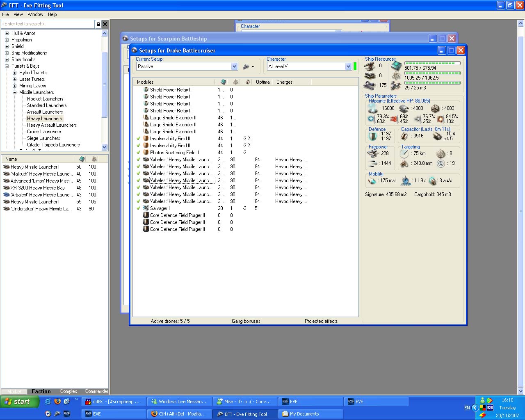Expand the Hybrid Turrets tree node
Screen dimensions: 525x420
click(x=14, y=73)
